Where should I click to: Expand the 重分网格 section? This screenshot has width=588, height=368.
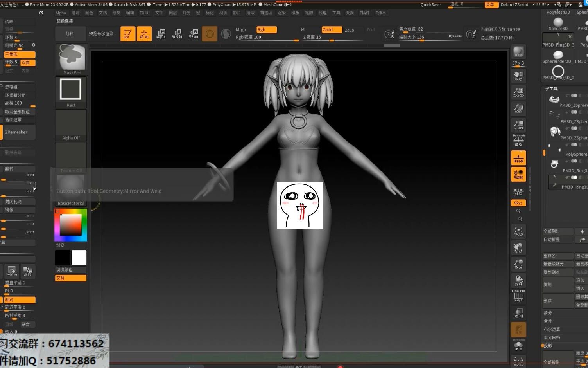click(x=552, y=337)
